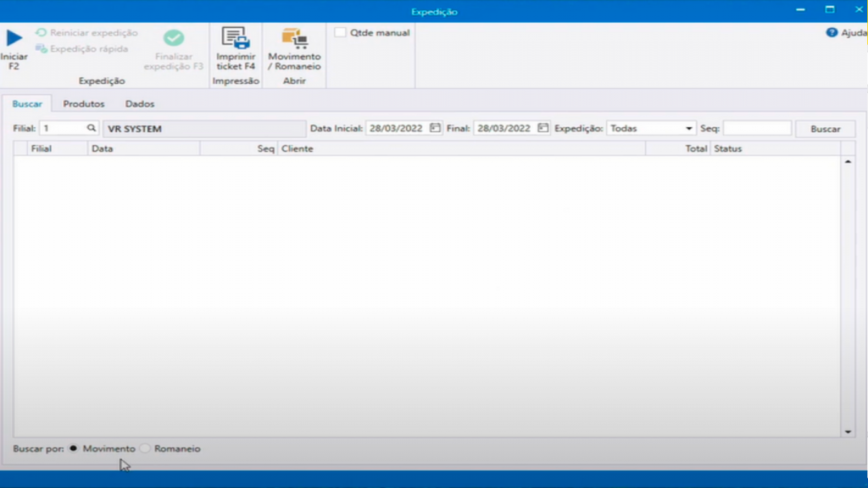Image resolution: width=868 pixels, height=488 pixels.
Task: Select the Movimento radio button
Action: coord(74,448)
